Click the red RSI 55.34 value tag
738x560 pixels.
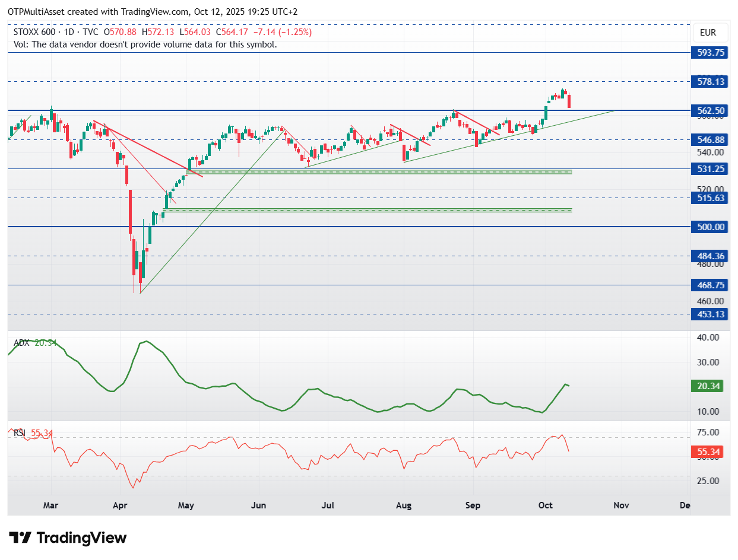709,452
